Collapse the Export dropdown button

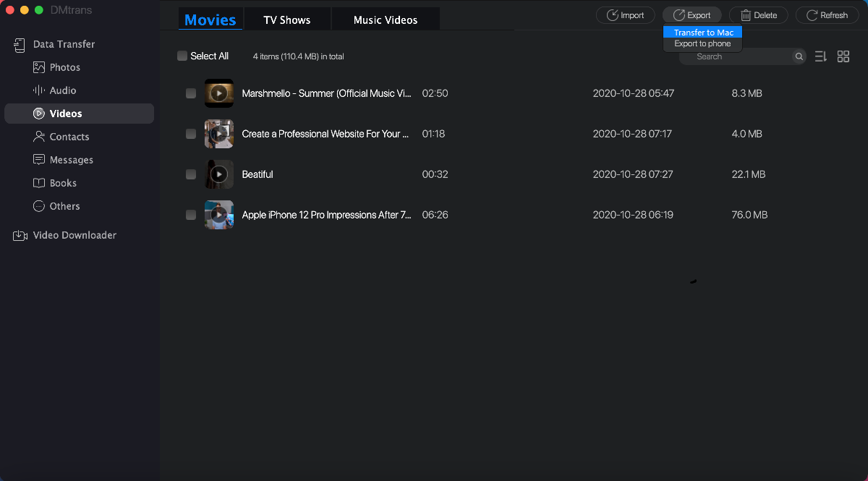point(692,15)
